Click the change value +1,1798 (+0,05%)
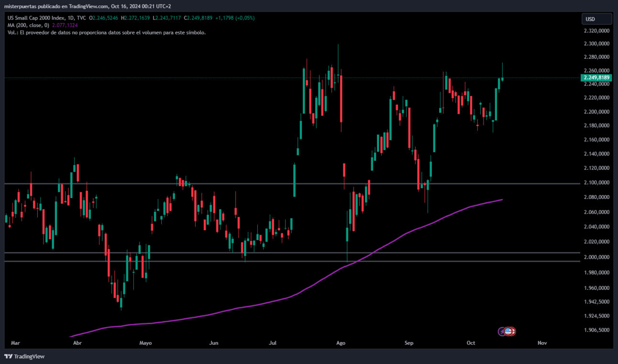Screen dimensions: 618x364 (x=235, y=18)
